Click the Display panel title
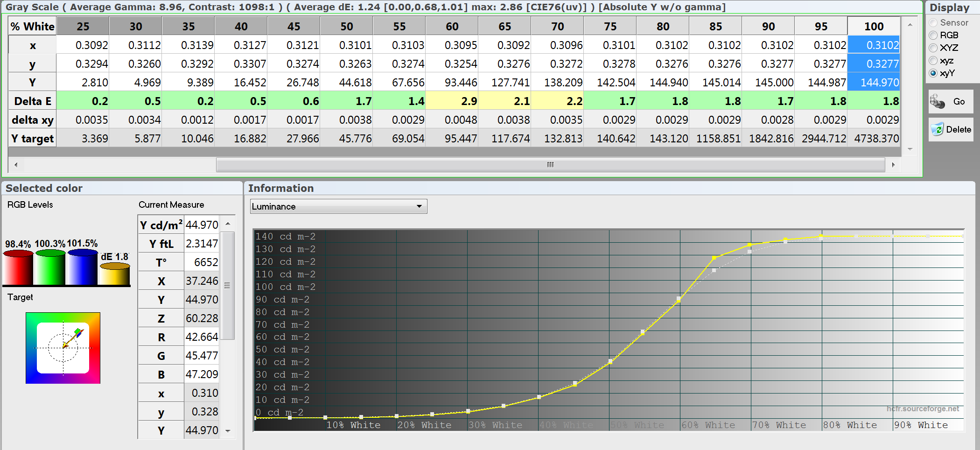Viewport: 980px width, 450px height. point(949,7)
